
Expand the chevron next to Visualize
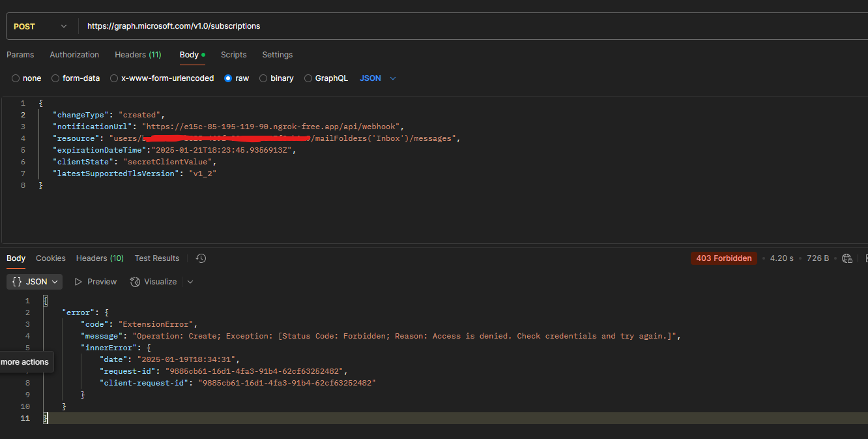[x=190, y=282]
